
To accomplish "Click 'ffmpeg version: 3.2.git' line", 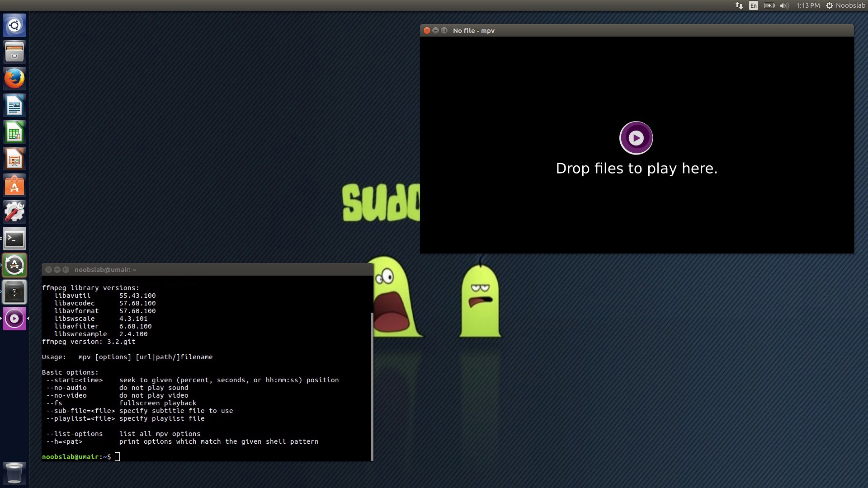I will [x=89, y=342].
